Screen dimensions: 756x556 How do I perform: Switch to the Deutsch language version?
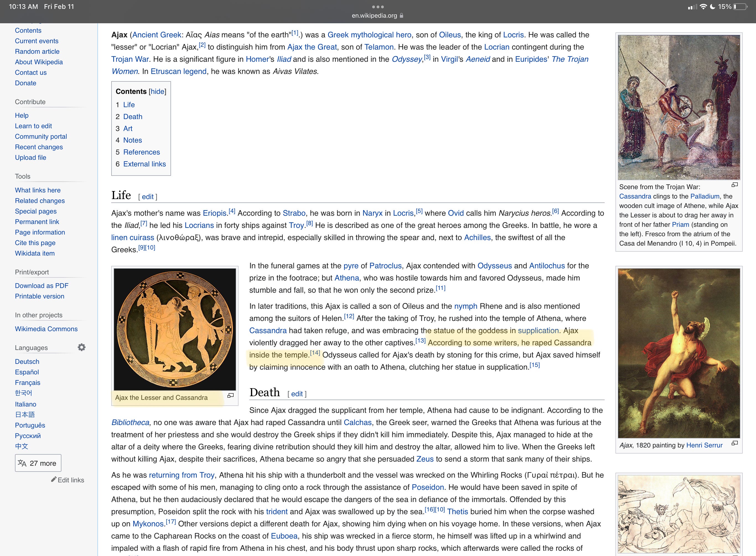pyautogui.click(x=27, y=361)
